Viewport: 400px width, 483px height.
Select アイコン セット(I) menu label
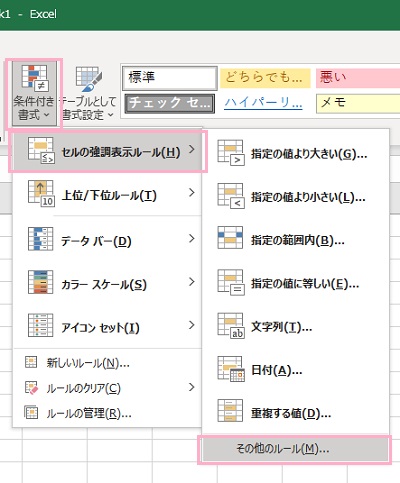pyautogui.click(x=100, y=328)
